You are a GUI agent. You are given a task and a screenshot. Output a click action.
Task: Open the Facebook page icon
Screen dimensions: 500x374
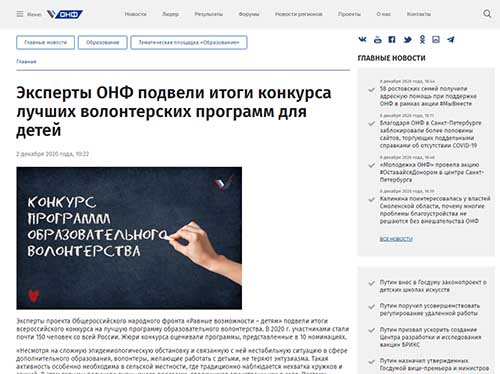392,40
